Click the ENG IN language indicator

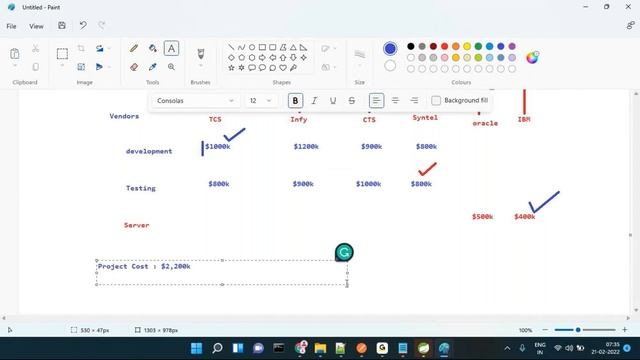coord(540,348)
